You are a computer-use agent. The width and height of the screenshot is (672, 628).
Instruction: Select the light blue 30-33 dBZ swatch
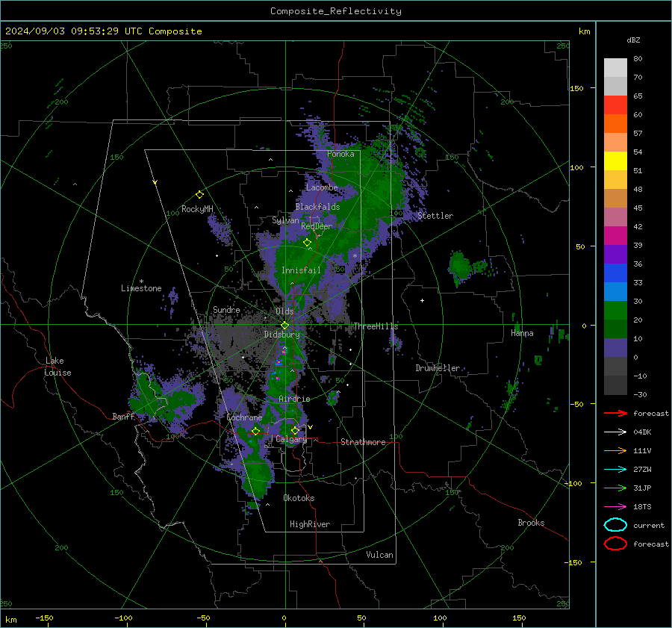point(615,292)
